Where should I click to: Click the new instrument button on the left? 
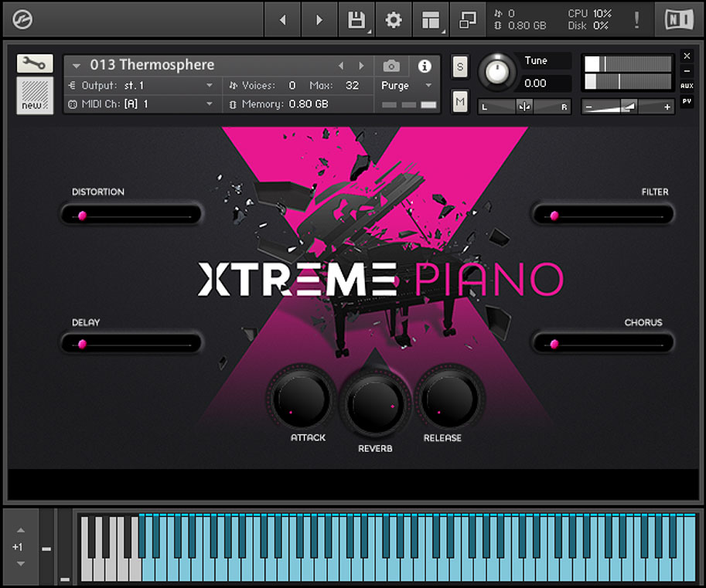click(x=34, y=96)
